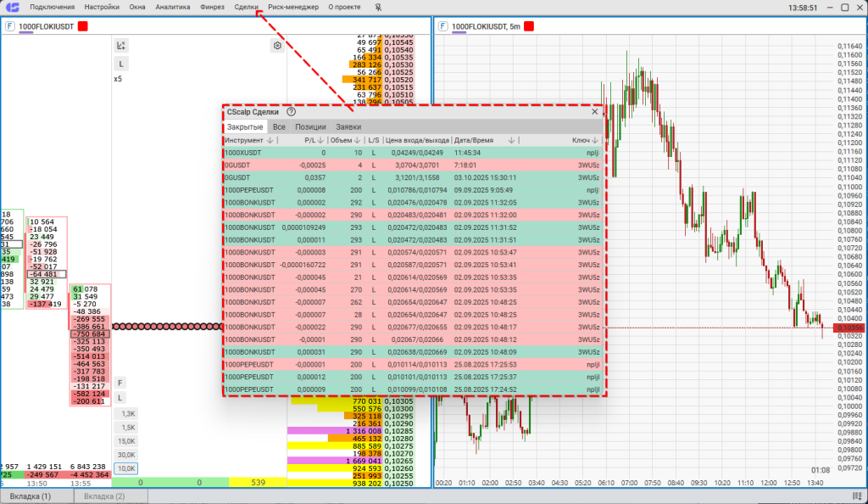The height and width of the screenshot is (504, 868).
Task: Click the red square next to 1000FLOKIUSDT, 5m
Action: 528,26
